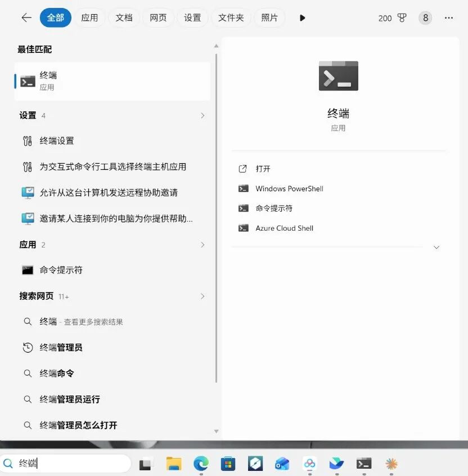468x476 pixels.
Task: Open Microsoft Edge from the taskbar
Action: (x=201, y=463)
